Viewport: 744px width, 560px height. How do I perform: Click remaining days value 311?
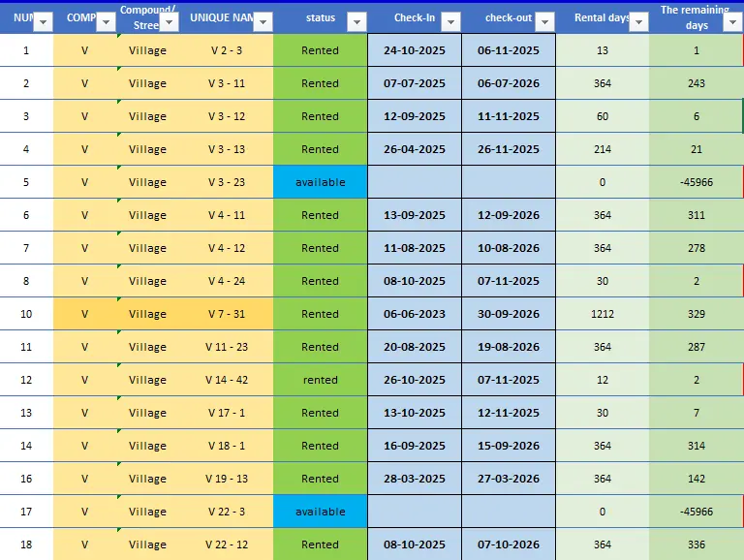697,215
